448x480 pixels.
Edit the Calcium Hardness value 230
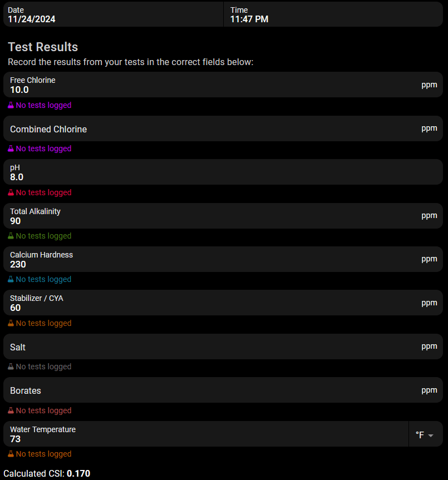[x=223, y=259]
